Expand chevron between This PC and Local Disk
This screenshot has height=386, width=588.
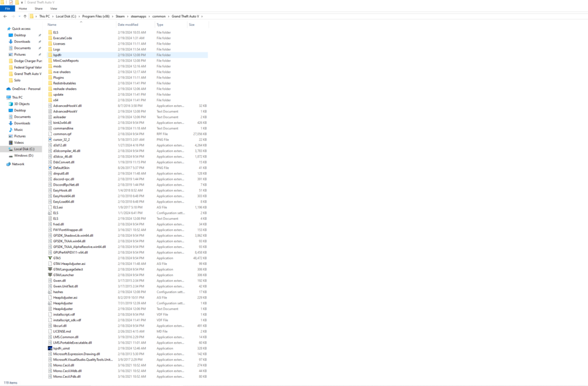pos(53,16)
